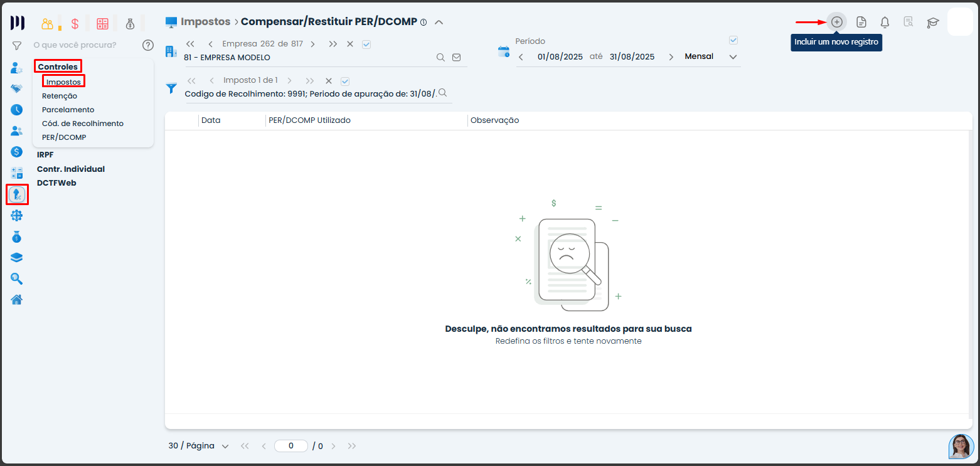Advance to the next period
The height and width of the screenshot is (466, 980).
click(x=671, y=57)
